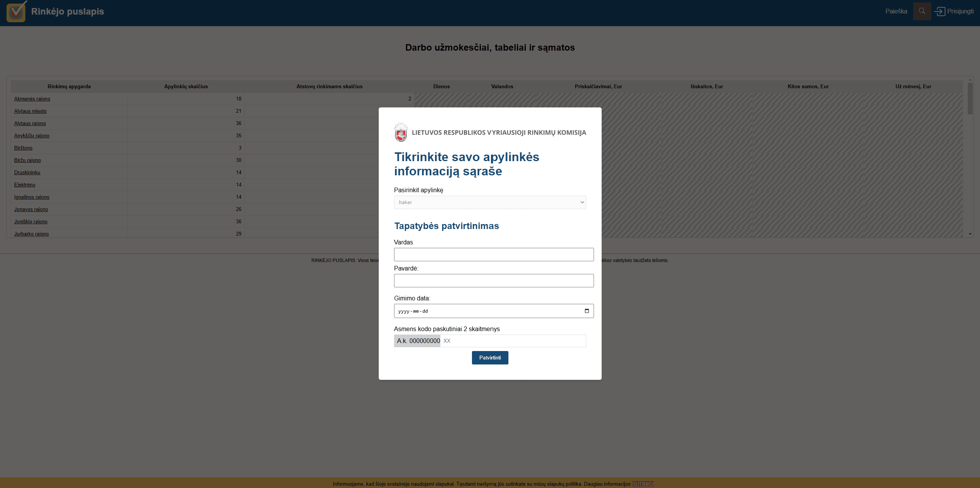Click the Valandos column header
This screenshot has width=980, height=488.
[x=502, y=86]
